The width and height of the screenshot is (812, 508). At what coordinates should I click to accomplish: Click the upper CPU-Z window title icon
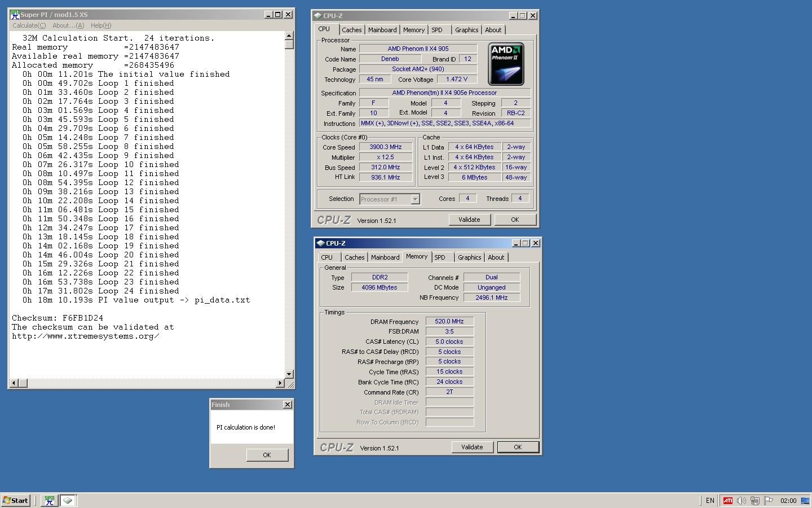coord(318,16)
